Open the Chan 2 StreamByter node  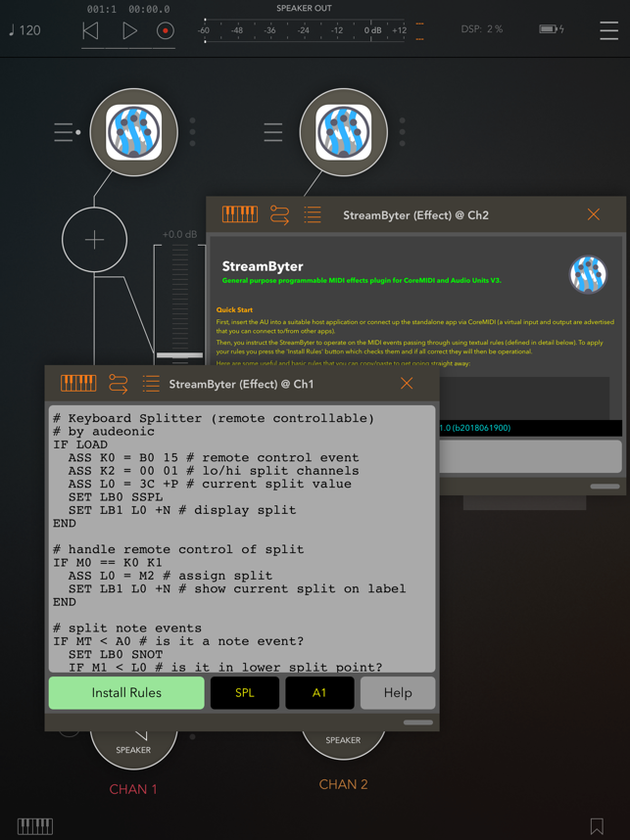pyautogui.click(x=344, y=132)
